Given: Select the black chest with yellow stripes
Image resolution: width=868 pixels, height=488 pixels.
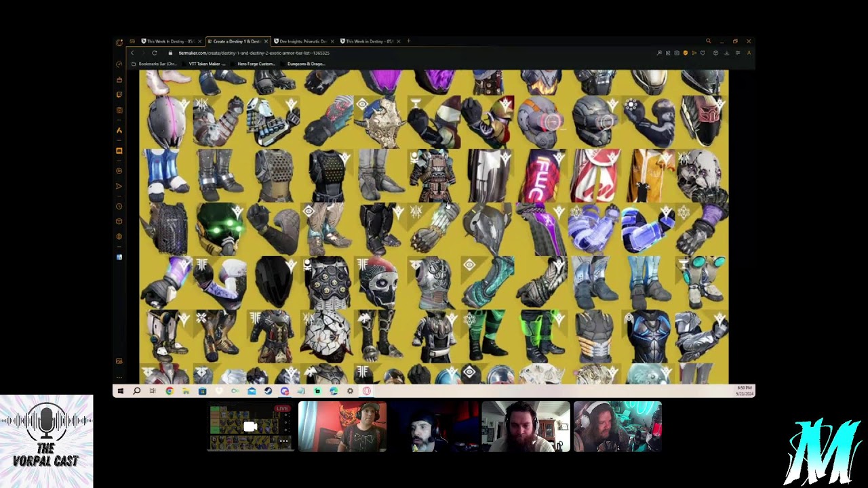Looking at the screenshot, I should click(594, 335).
